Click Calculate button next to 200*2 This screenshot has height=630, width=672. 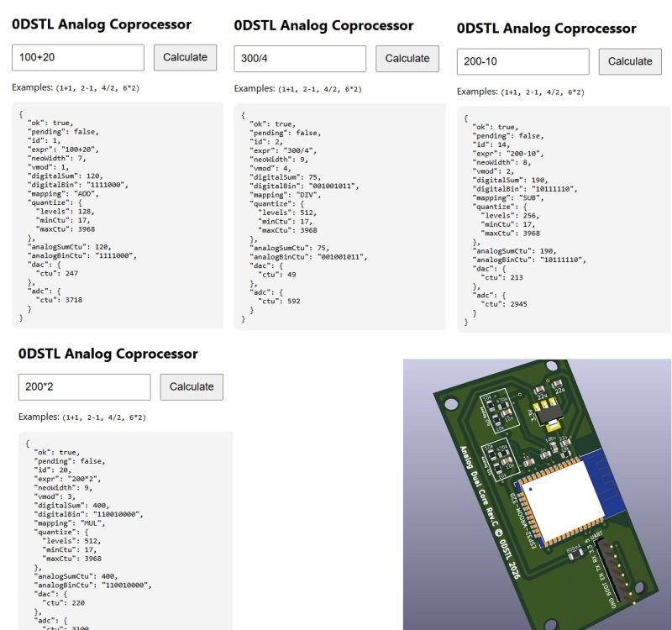click(x=192, y=387)
